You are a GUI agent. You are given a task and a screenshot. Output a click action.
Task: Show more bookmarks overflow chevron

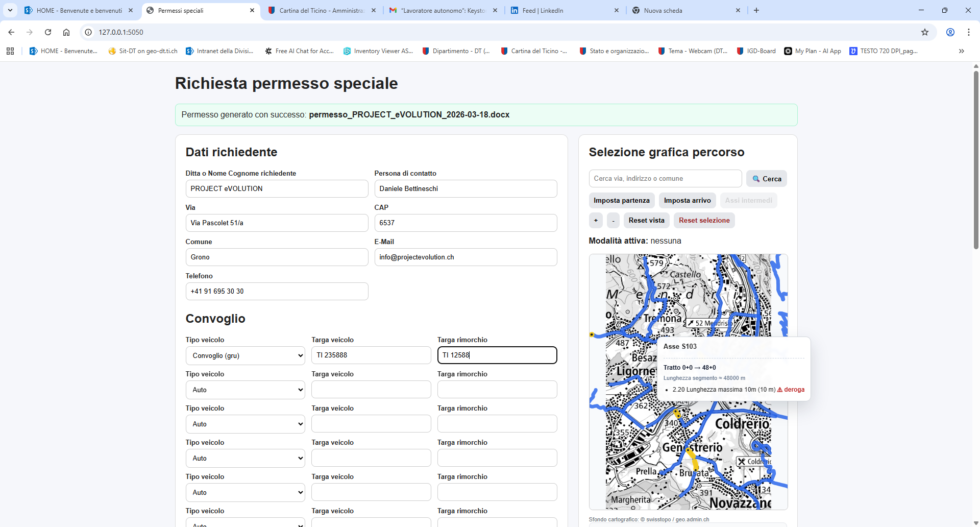[961, 51]
